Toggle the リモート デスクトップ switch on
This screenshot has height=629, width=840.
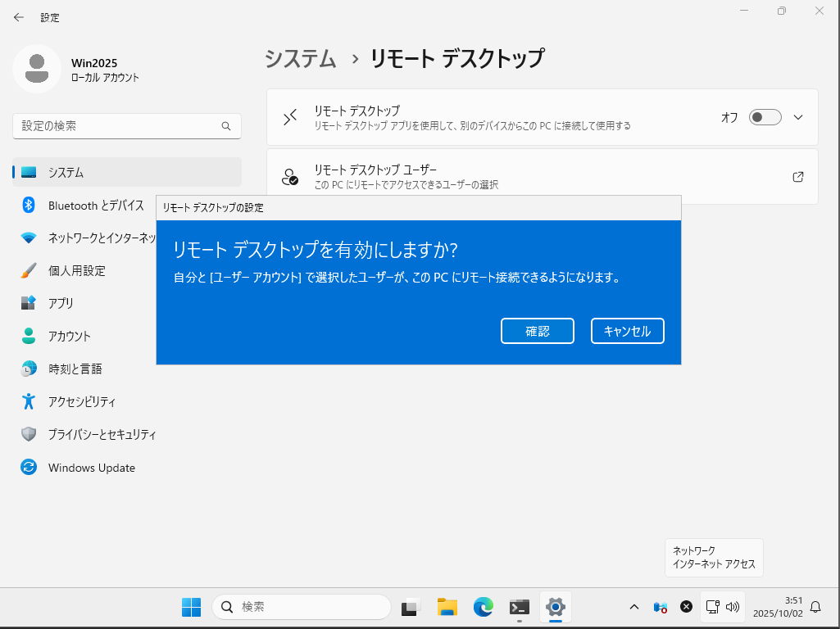[x=765, y=117]
